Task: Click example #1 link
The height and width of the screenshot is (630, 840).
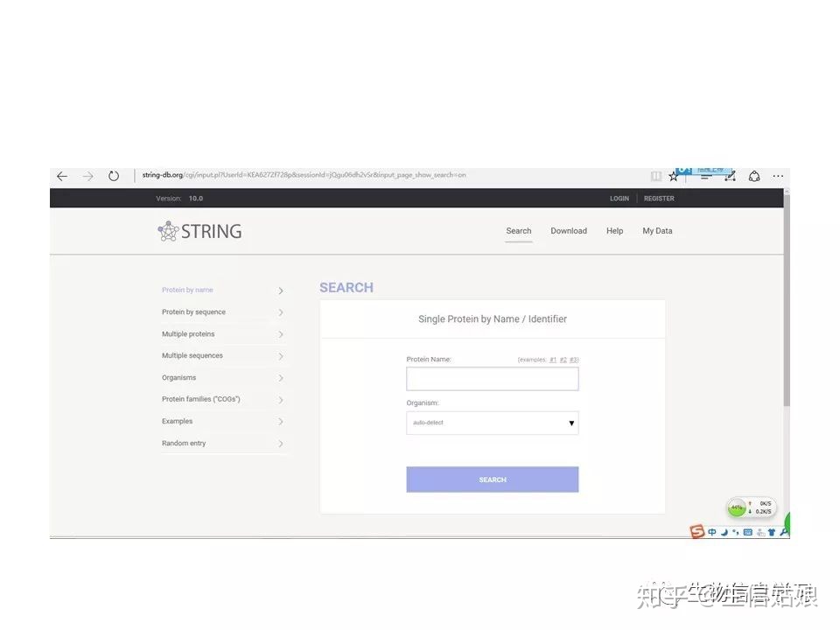Action: click(553, 360)
